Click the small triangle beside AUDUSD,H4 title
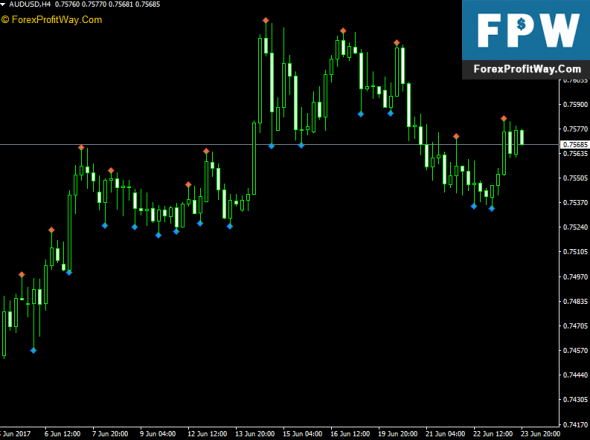Viewport: 590px width, 440px height. pyautogui.click(x=3, y=5)
